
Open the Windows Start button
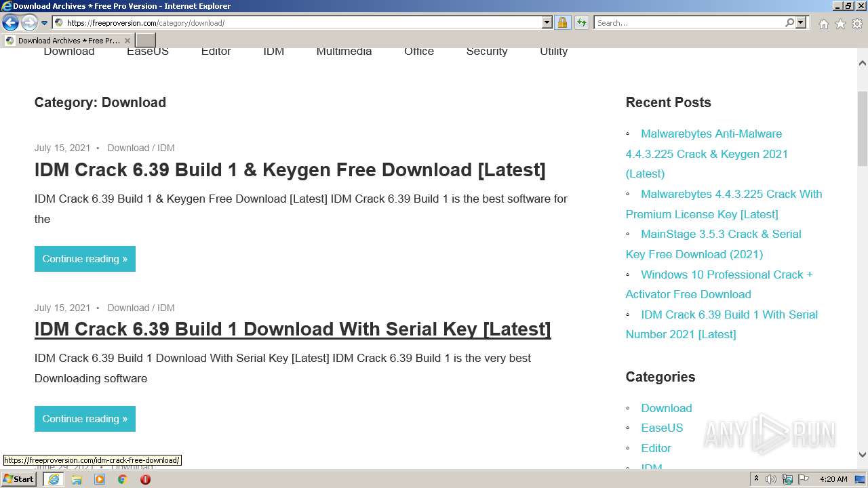coord(19,479)
